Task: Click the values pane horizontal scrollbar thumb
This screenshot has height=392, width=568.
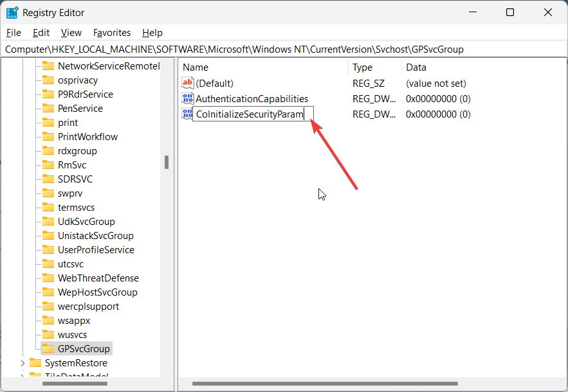Action: pyautogui.click(x=325, y=383)
